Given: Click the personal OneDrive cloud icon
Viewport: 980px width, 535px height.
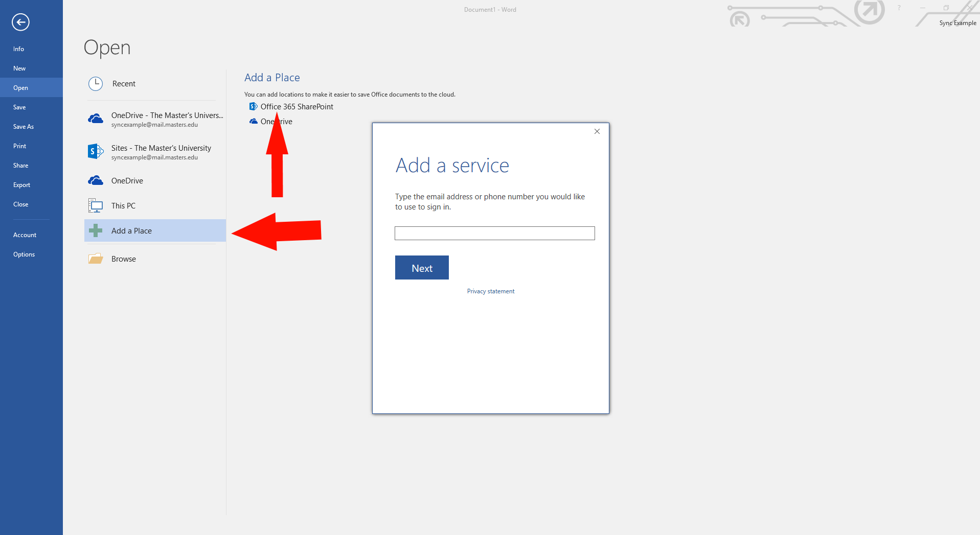Looking at the screenshot, I should [x=96, y=180].
